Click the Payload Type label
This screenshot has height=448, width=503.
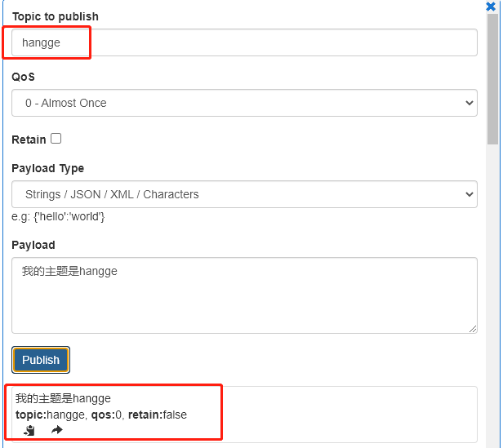(47, 168)
